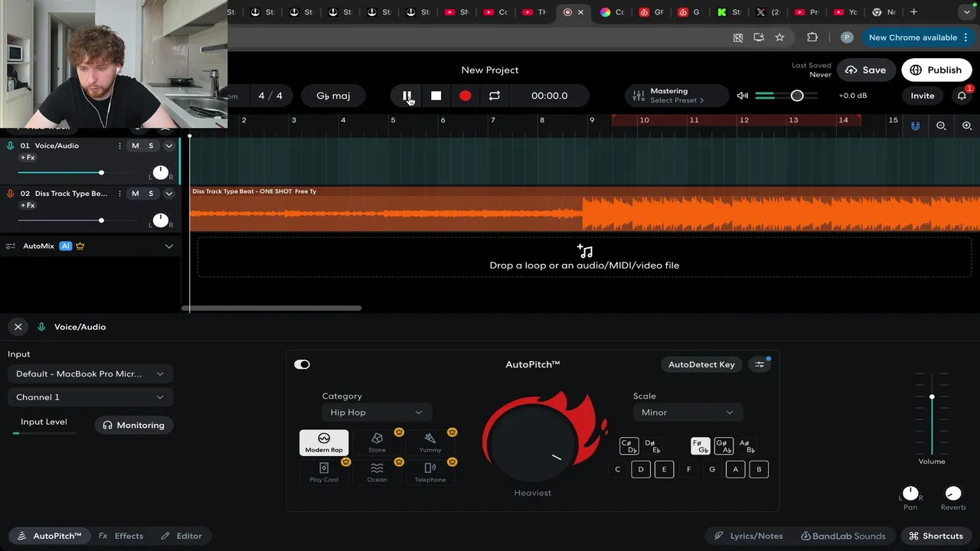Adjust the master volume slider

click(x=786, y=96)
